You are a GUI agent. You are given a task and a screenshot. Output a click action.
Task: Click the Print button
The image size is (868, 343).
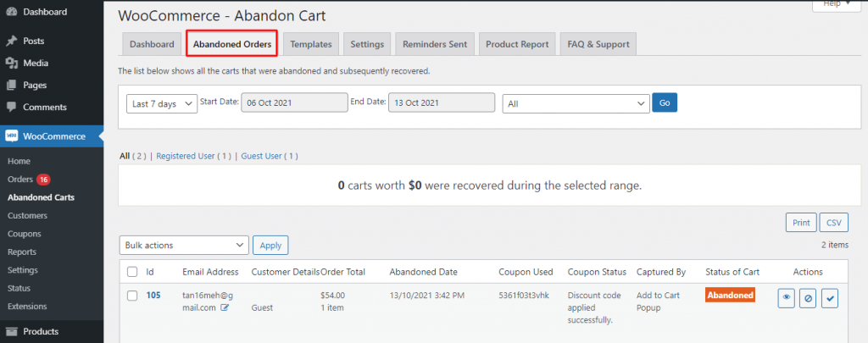click(x=801, y=223)
